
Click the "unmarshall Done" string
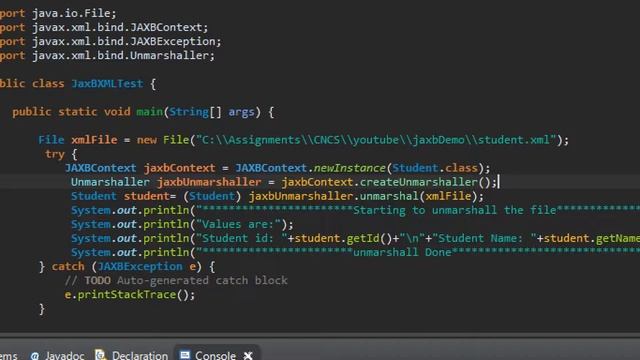pos(402,253)
